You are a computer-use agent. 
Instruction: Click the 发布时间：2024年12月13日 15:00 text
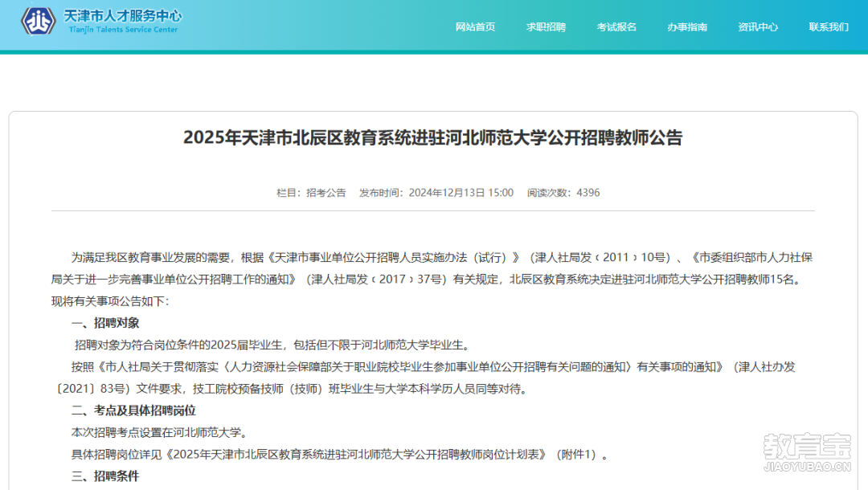pos(436,193)
